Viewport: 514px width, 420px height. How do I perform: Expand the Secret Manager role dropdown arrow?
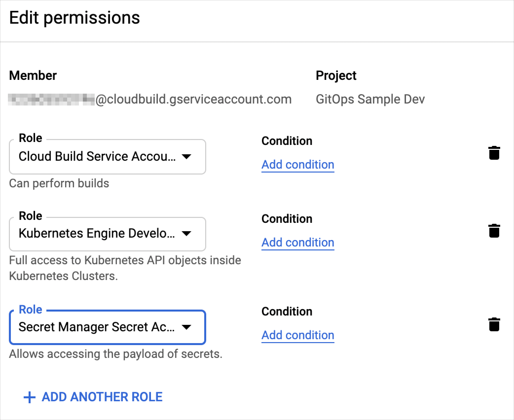(x=186, y=327)
